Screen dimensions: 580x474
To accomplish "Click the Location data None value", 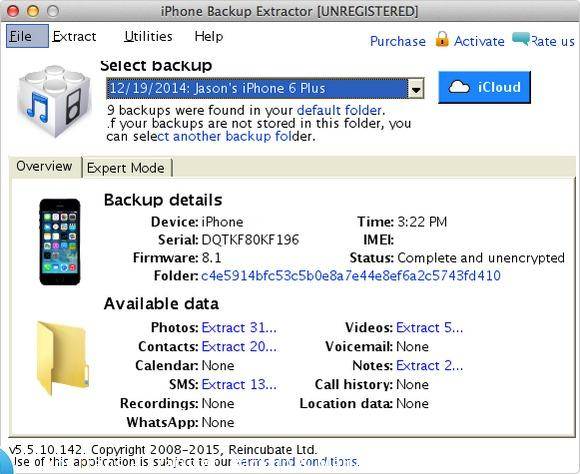I will point(412,403).
